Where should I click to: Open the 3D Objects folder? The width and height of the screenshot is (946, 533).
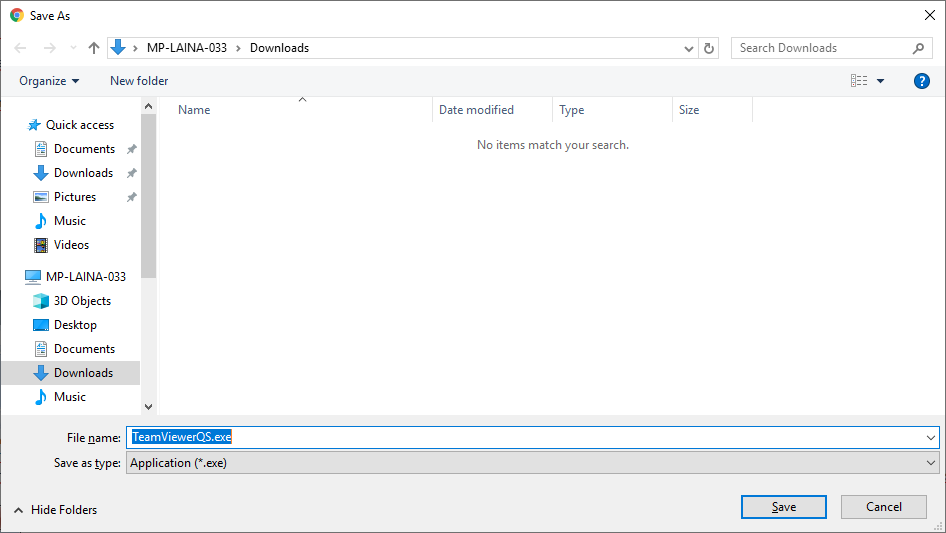(x=82, y=301)
